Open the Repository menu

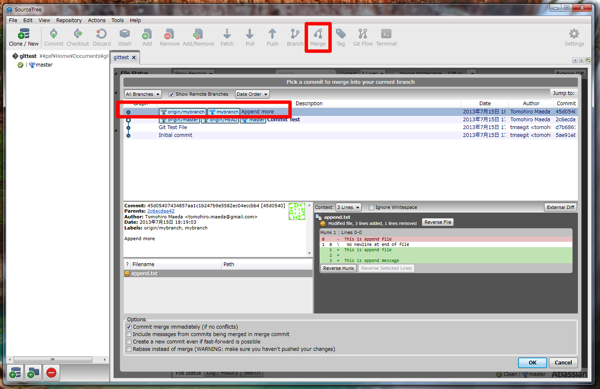coord(69,20)
